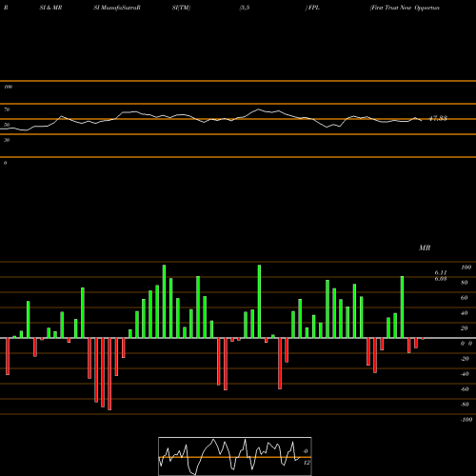476x476 pixels.
Task: Click the white RSI line at its peak
Action: point(258,109)
